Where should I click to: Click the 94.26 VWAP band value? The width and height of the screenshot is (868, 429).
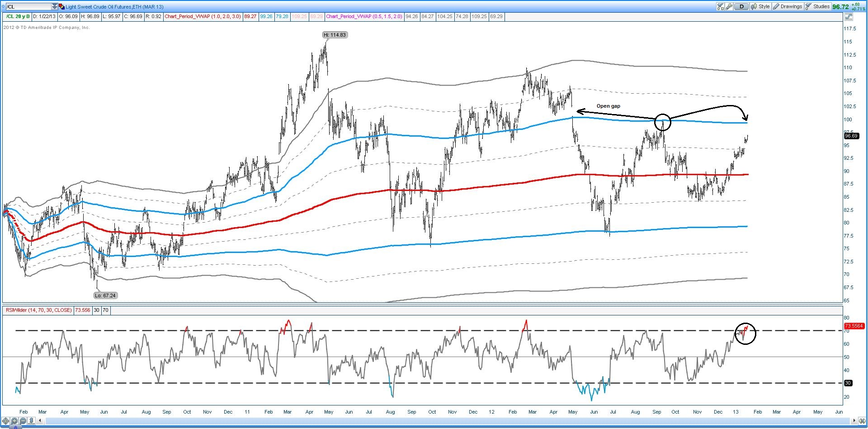pyautogui.click(x=411, y=17)
